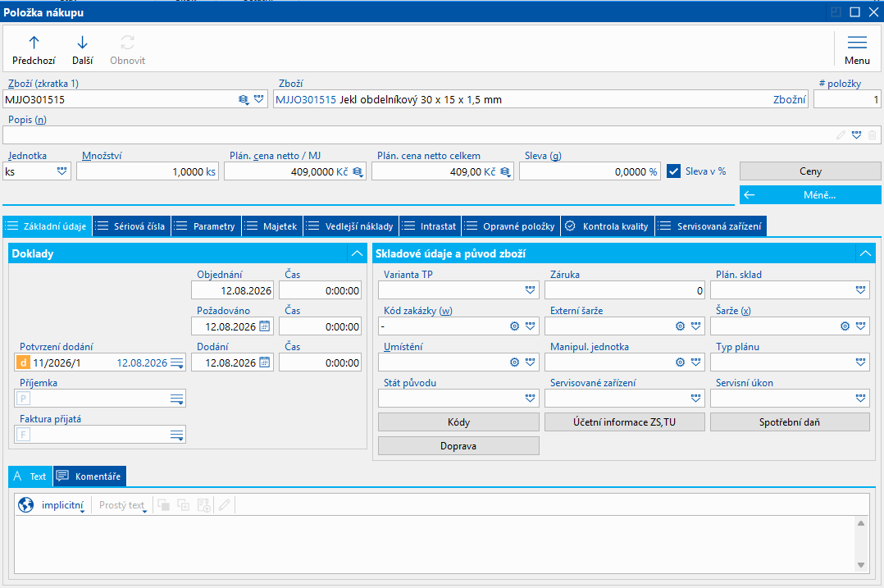Click the globe language icon in text editor
Screen dimensions: 884x588
(26, 504)
